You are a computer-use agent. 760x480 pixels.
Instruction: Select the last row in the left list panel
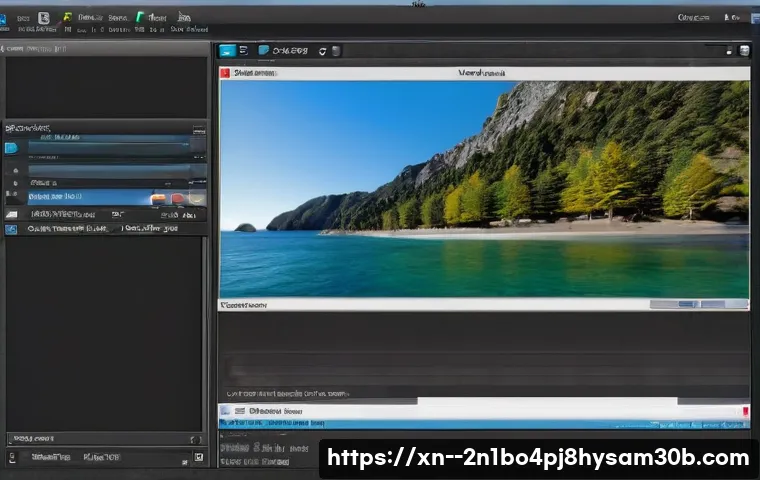point(100,229)
